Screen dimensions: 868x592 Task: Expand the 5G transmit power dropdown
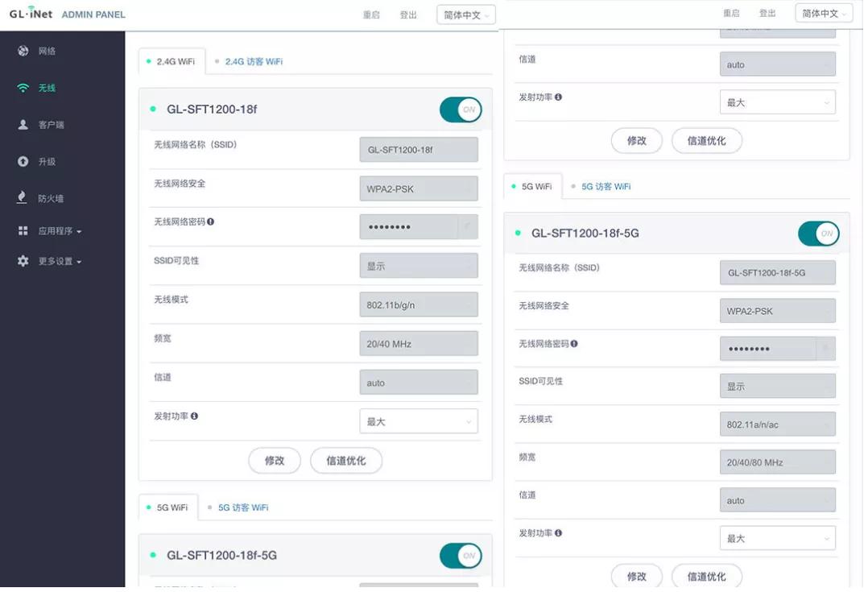coord(777,538)
